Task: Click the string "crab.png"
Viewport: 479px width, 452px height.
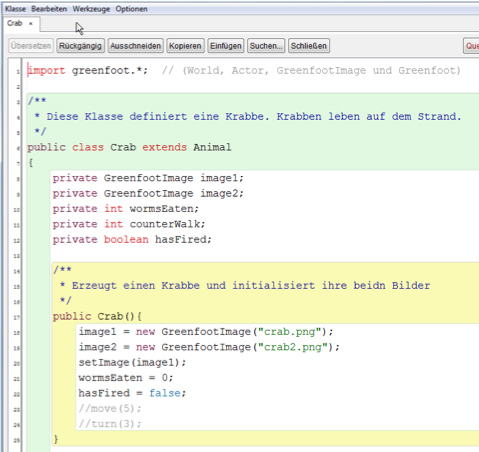Action: [x=290, y=332]
